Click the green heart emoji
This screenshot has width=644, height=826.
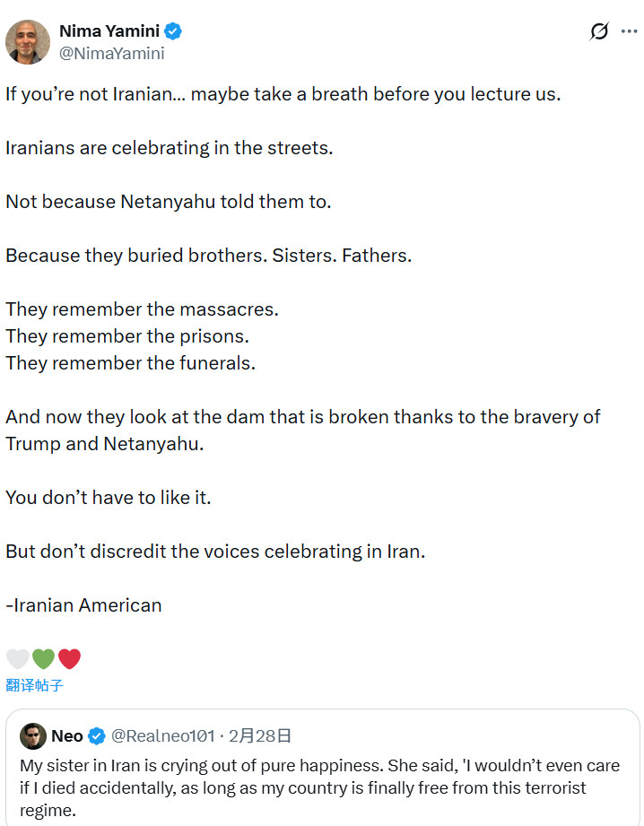(x=43, y=658)
